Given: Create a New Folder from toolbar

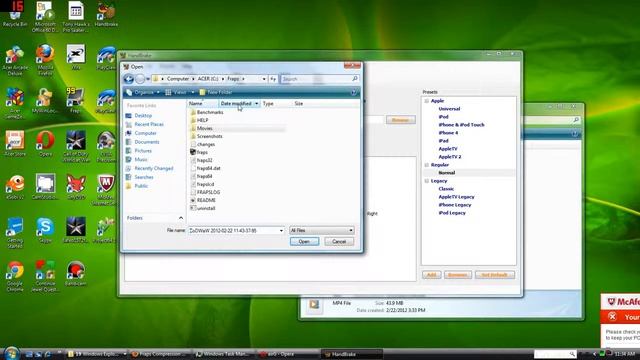Looking at the screenshot, I should [216, 92].
